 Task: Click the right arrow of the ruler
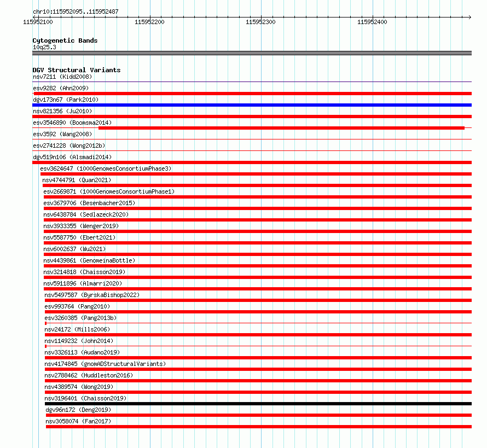click(x=469, y=17)
